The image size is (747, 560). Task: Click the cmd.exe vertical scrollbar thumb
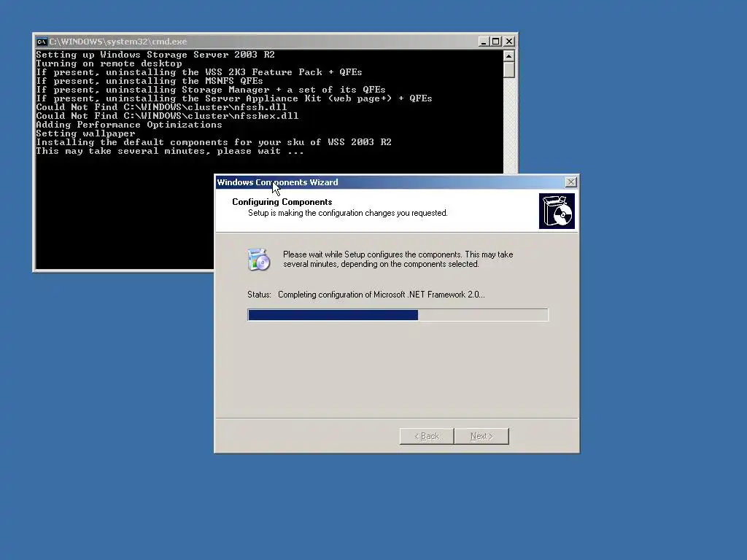click(x=508, y=70)
